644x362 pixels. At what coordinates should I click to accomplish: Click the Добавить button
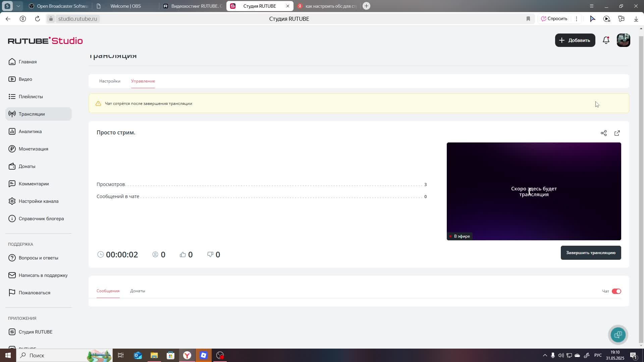575,40
